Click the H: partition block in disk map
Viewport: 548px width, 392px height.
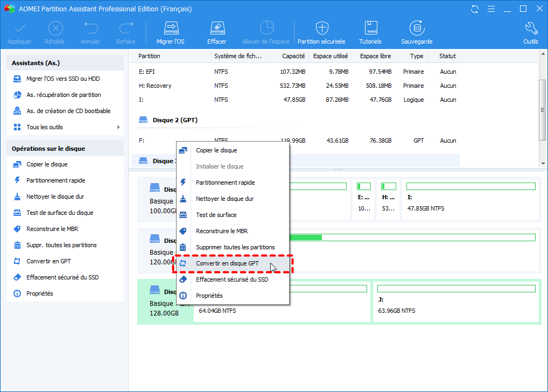point(388,199)
